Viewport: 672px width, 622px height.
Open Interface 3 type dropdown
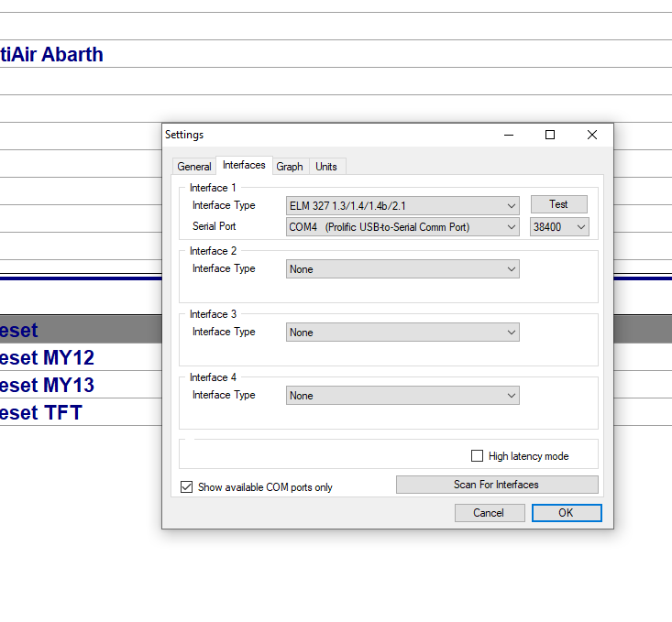tap(403, 333)
